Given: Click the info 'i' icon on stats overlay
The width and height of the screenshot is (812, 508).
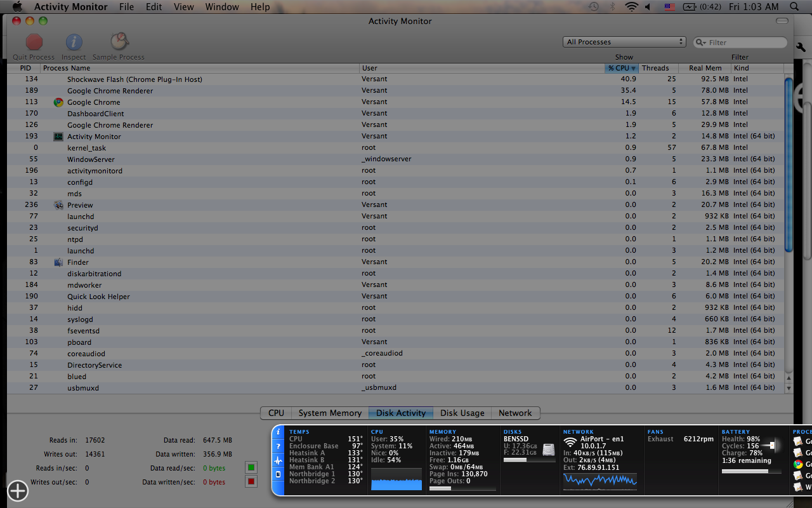Looking at the screenshot, I should click(278, 432).
